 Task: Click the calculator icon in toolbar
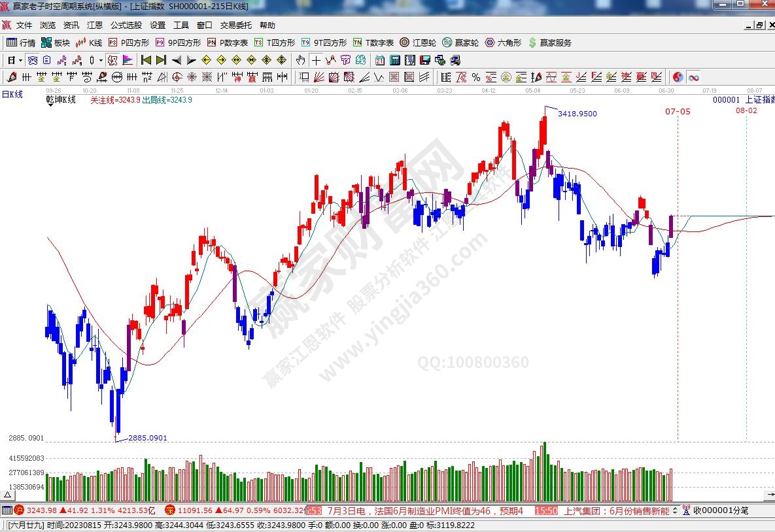395,60
